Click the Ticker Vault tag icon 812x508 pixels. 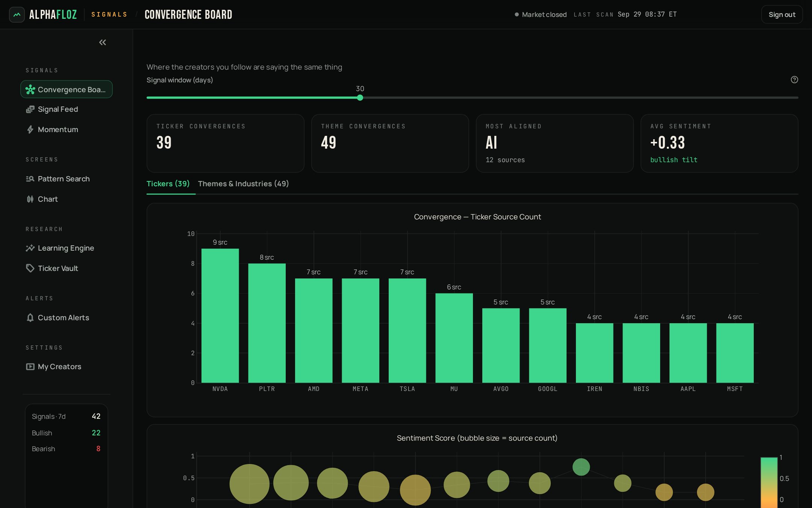pos(30,268)
